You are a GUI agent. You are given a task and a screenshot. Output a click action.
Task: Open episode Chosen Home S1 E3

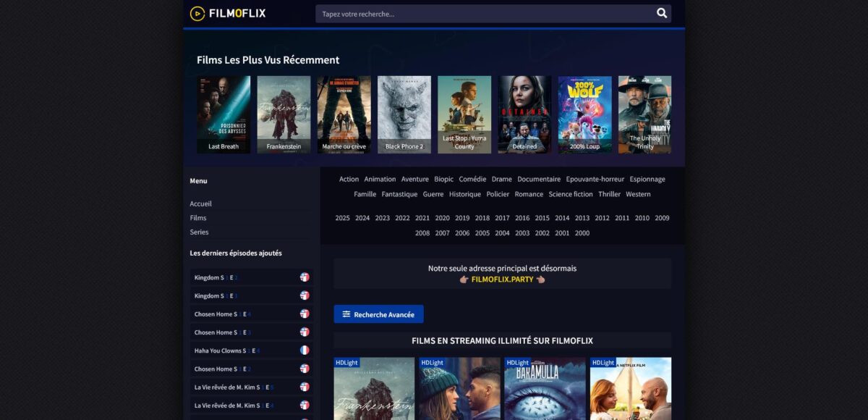pyautogui.click(x=252, y=332)
